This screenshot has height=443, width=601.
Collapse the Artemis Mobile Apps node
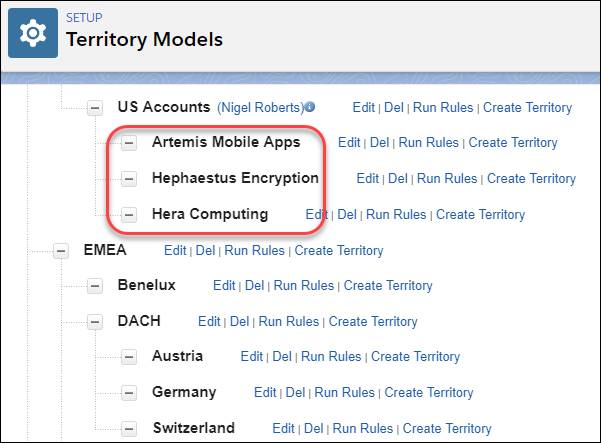[x=129, y=143]
